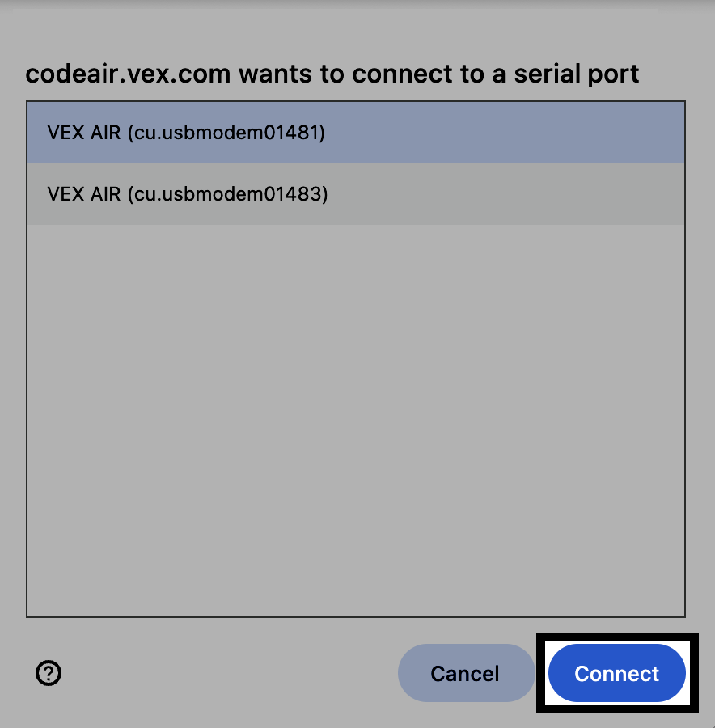Get help about serial port permissions
Screen dimensions: 715x728
point(49,673)
